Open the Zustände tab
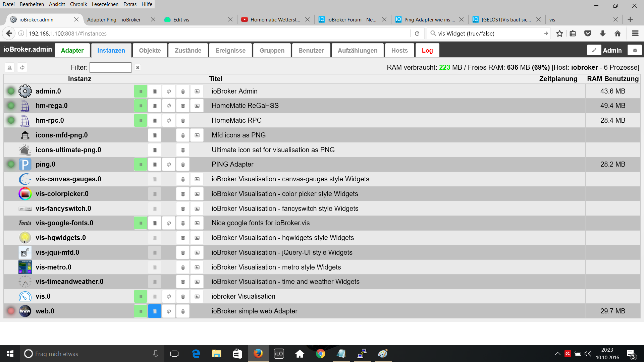This screenshot has width=644, height=362. coord(188,51)
